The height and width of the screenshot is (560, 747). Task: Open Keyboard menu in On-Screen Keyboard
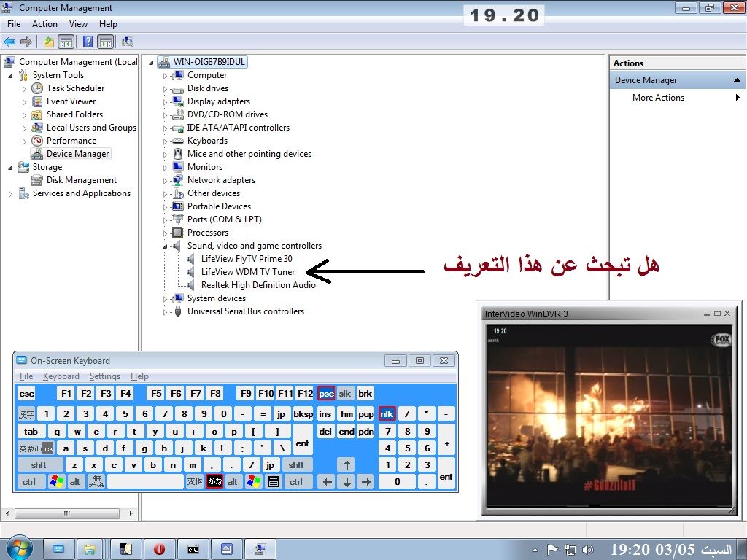pyautogui.click(x=61, y=376)
